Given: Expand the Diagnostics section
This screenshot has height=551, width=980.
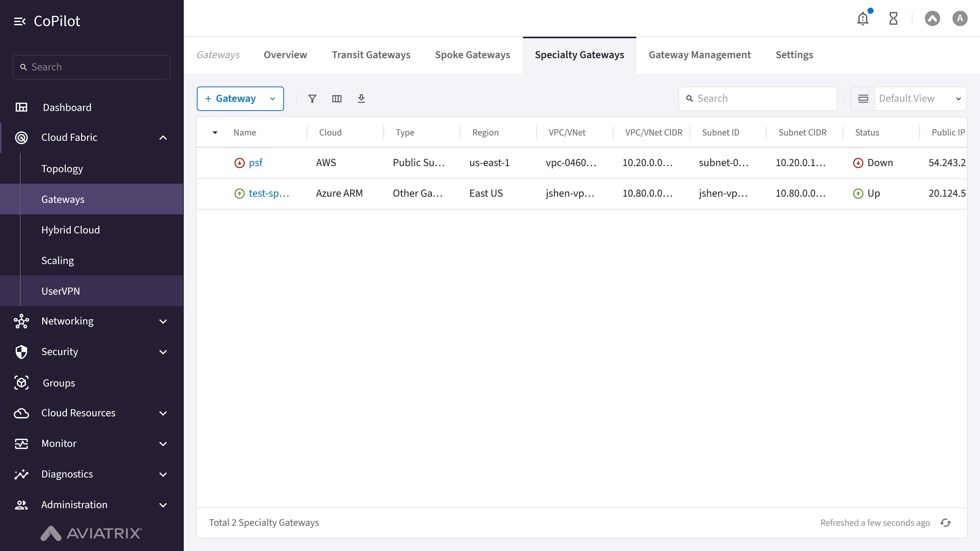Looking at the screenshot, I should tap(163, 474).
